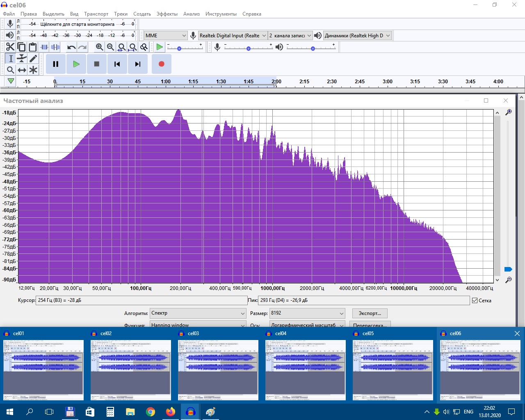The height and width of the screenshot is (420, 525).
Task: Click the Stop playback button
Action: click(x=97, y=64)
